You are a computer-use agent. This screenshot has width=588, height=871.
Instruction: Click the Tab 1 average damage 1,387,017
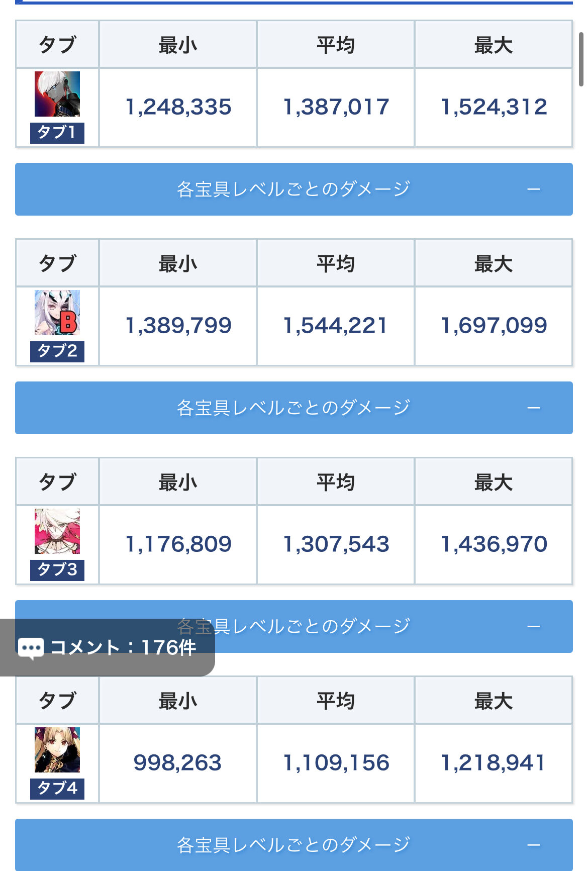point(336,107)
